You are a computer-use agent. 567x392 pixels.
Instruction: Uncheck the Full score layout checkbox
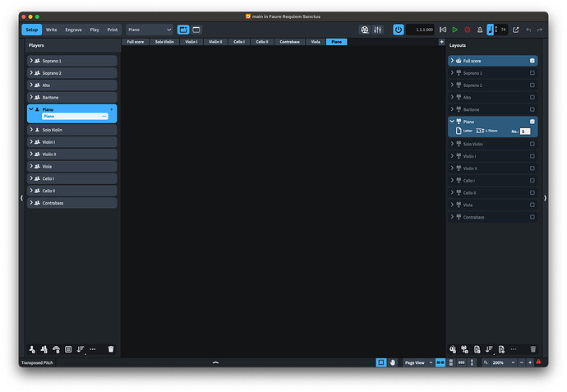point(532,61)
